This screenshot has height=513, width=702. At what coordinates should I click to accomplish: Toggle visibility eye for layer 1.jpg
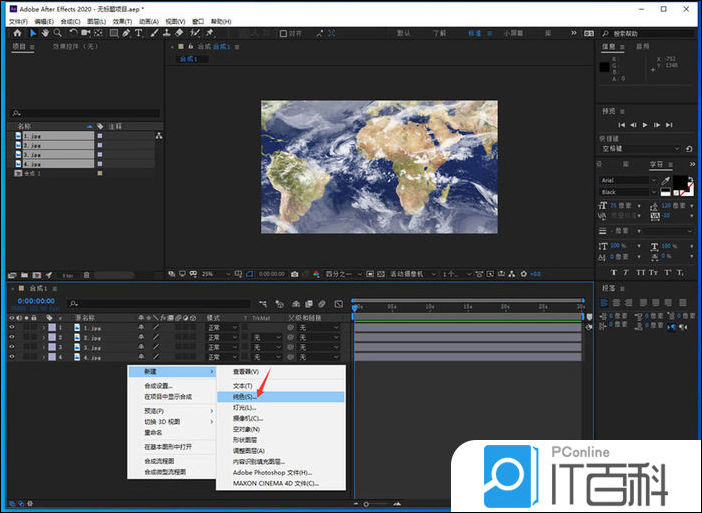coord(12,327)
